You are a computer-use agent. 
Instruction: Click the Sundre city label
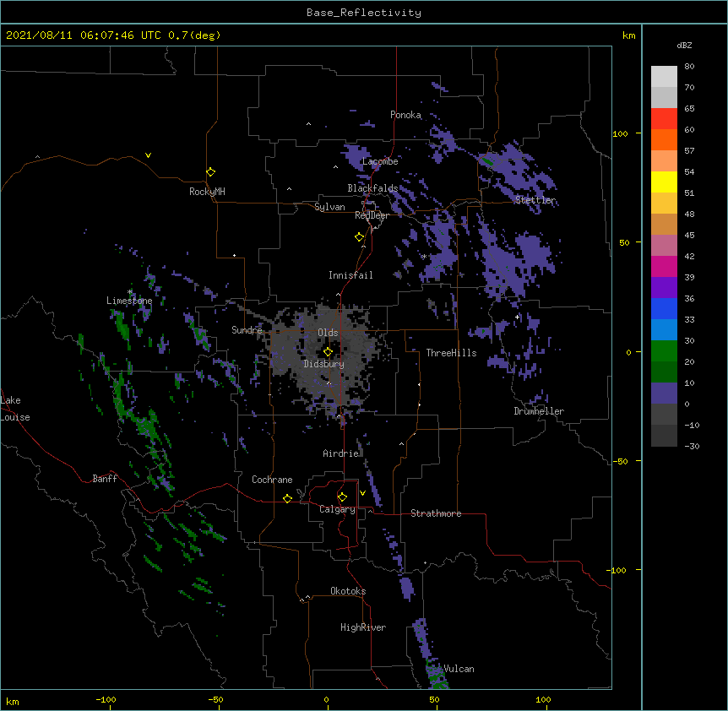(x=247, y=330)
